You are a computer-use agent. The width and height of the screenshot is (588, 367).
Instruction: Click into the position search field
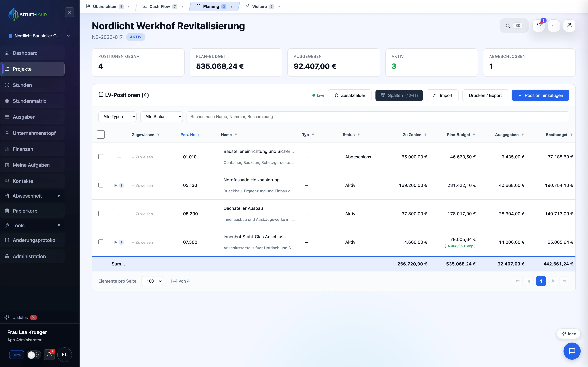378,117
